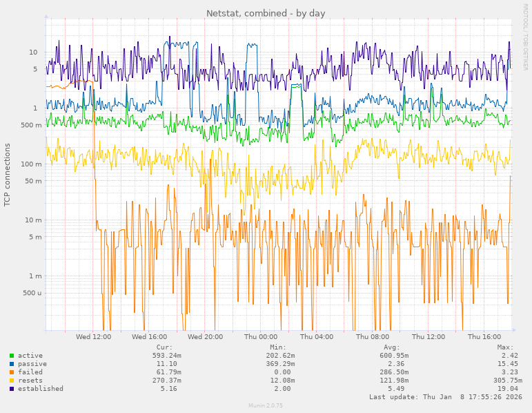
Task: Click the '10 m' y-axis label
Action: (33, 220)
